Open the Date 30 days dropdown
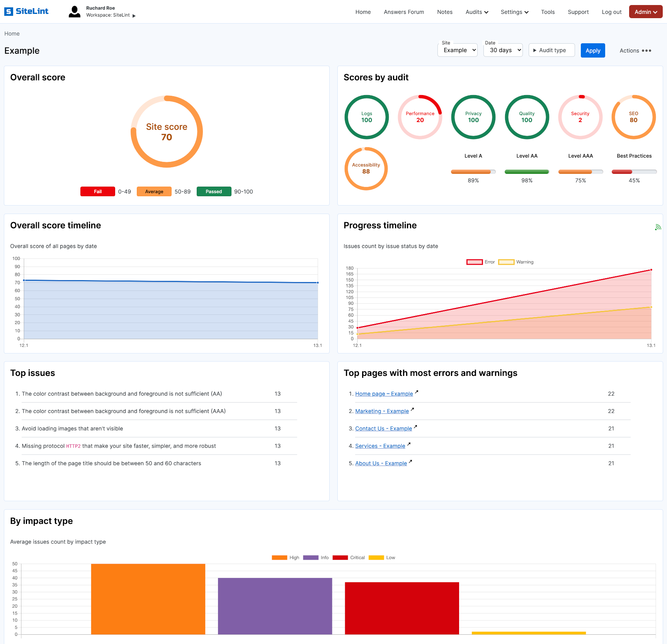667x644 pixels. 503,50
